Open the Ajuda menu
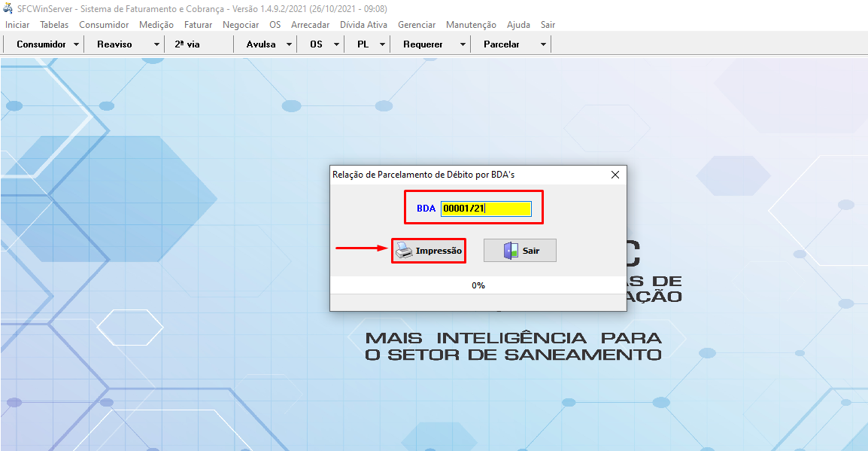This screenshot has height=451, width=868. click(x=517, y=24)
